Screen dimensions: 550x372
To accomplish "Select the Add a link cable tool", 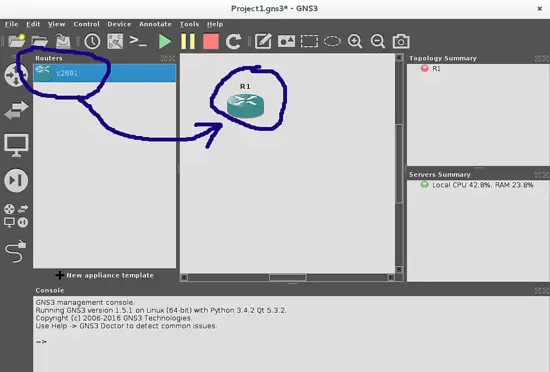I will (x=16, y=251).
